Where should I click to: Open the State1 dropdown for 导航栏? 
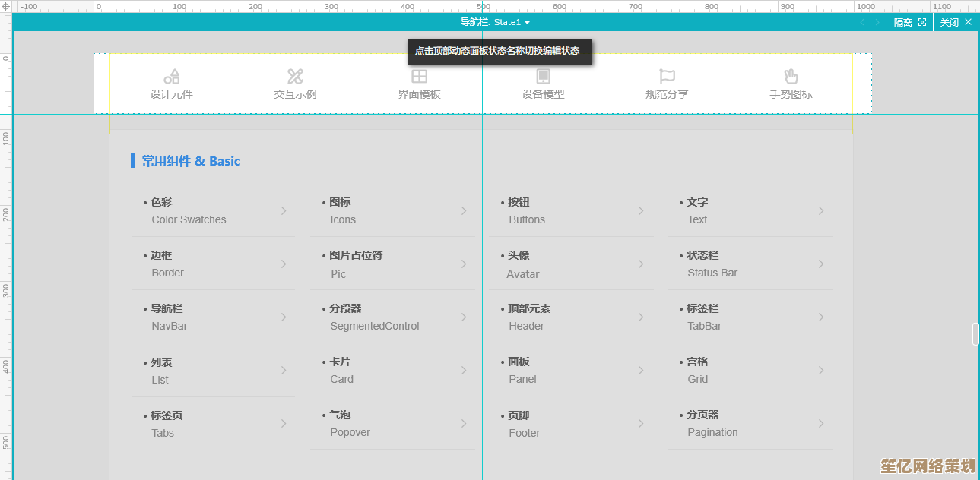[527, 23]
